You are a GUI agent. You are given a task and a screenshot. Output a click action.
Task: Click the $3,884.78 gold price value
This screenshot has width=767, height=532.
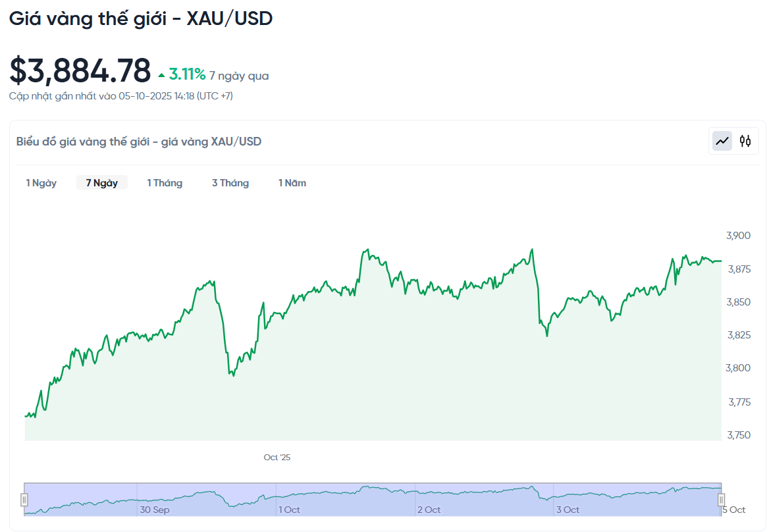pos(80,71)
